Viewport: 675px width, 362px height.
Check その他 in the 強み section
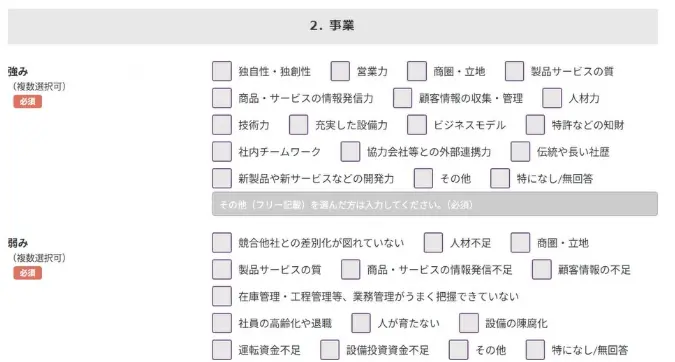(x=423, y=178)
